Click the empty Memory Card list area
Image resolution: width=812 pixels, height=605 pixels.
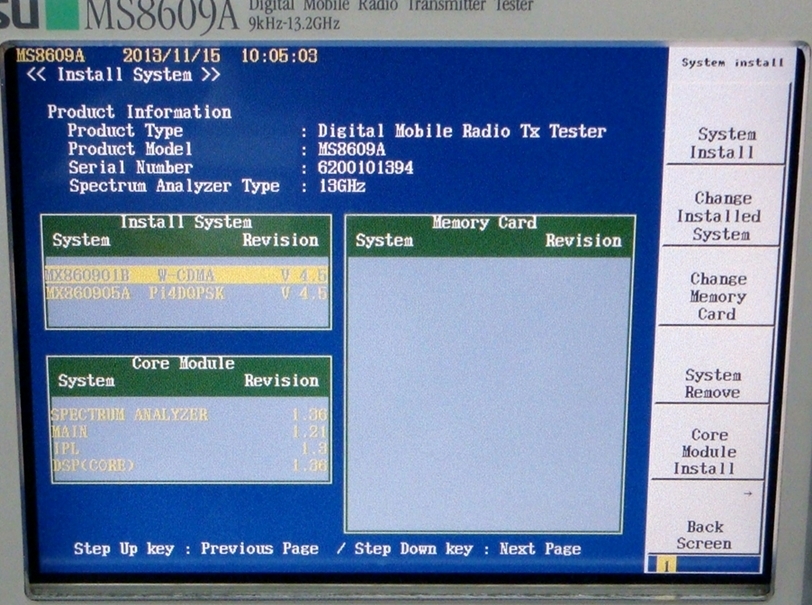point(487,394)
